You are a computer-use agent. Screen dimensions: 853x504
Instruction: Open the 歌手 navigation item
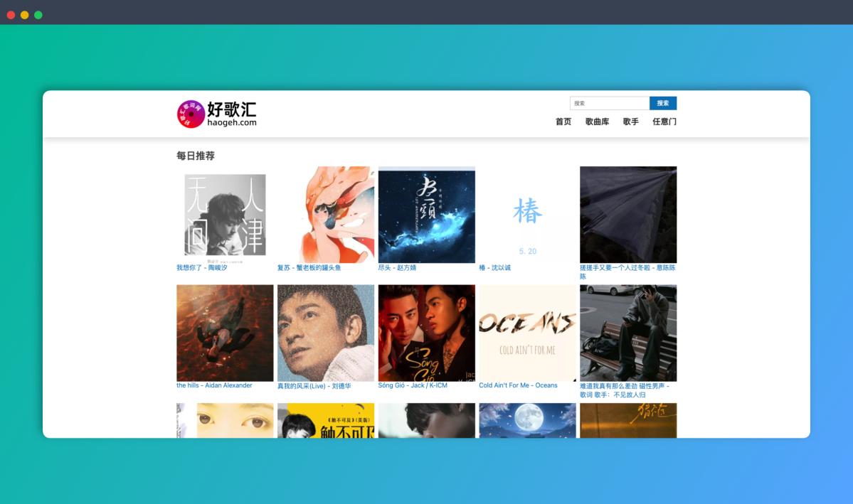630,122
